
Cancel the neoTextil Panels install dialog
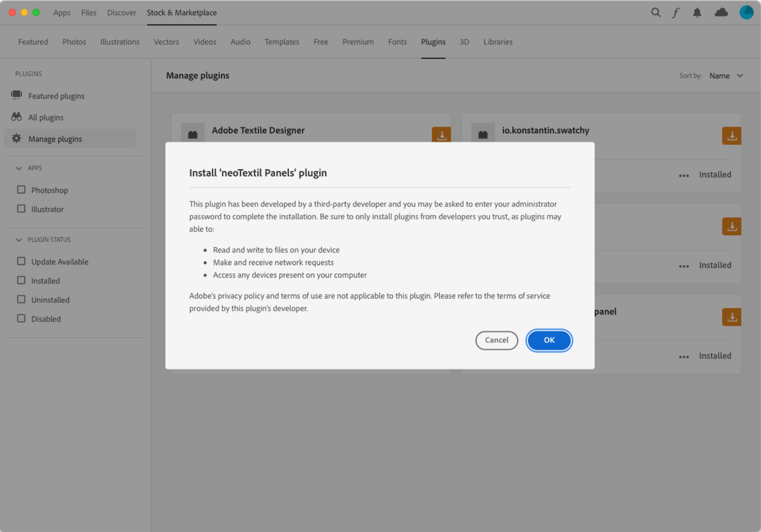(x=496, y=340)
